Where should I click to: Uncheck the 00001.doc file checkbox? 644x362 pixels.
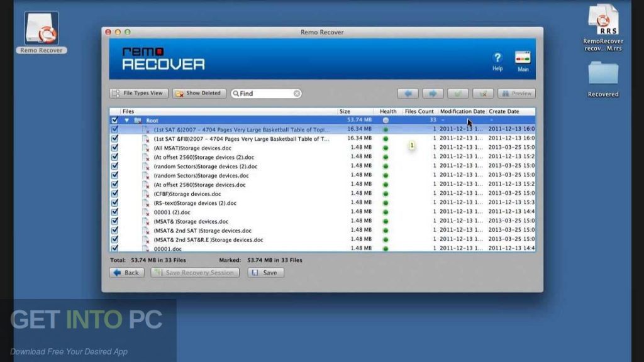tap(115, 249)
